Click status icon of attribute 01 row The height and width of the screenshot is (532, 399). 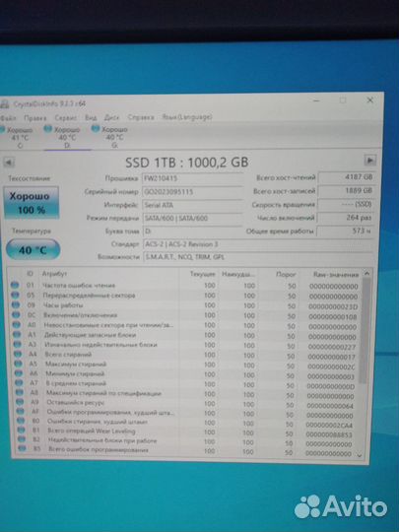click(x=15, y=285)
